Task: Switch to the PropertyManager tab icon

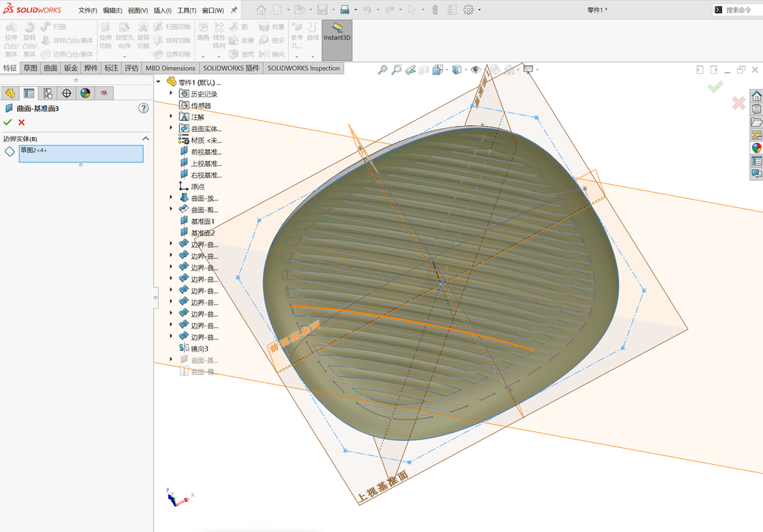Action: pyautogui.click(x=29, y=93)
